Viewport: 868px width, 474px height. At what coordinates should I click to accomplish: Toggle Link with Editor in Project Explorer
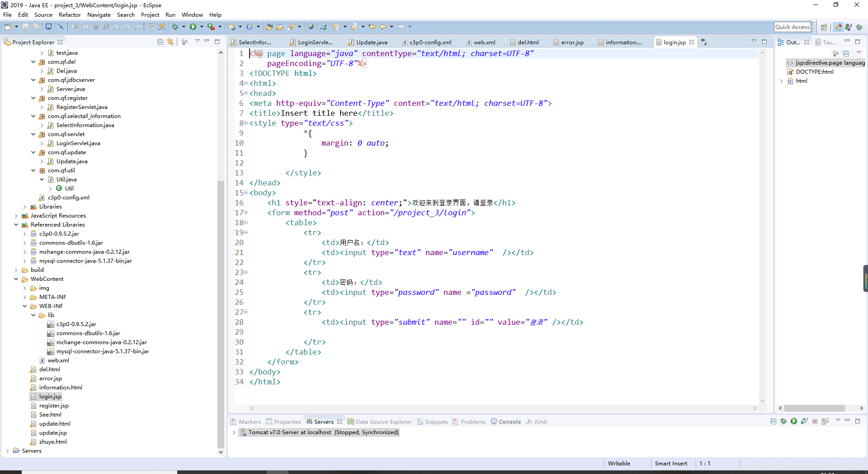pyautogui.click(x=170, y=42)
